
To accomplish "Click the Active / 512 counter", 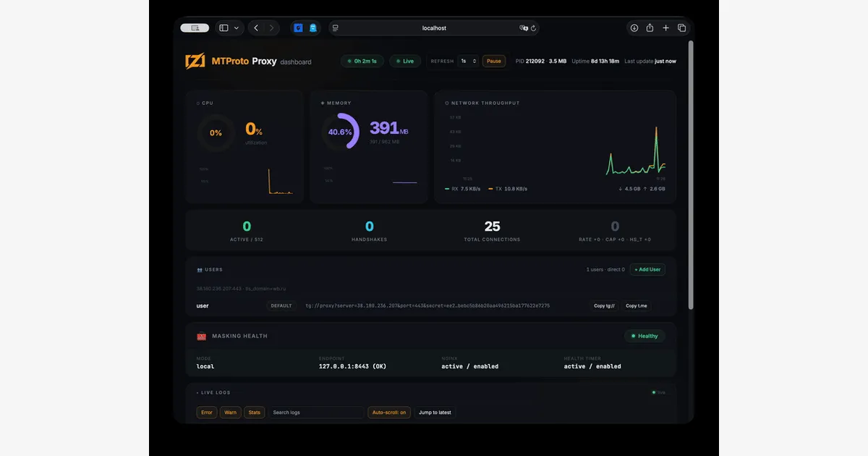I will 247,231.
